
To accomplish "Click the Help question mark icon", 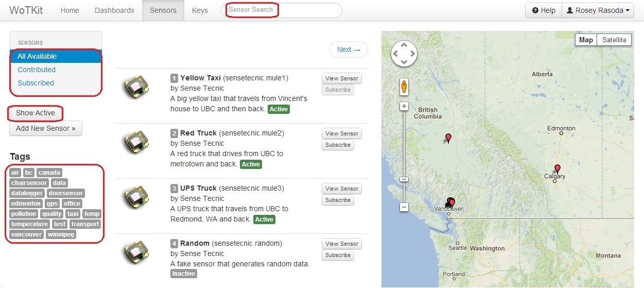I will point(535,10).
